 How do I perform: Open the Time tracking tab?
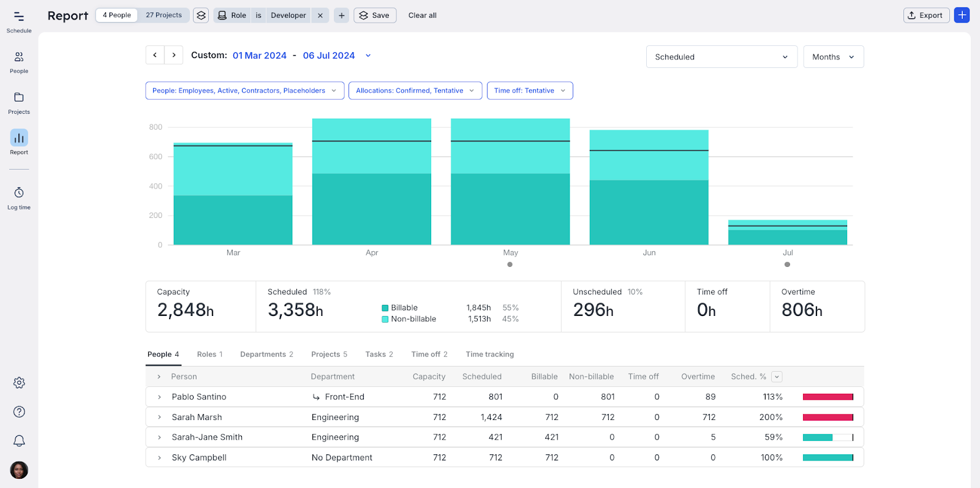tap(489, 355)
